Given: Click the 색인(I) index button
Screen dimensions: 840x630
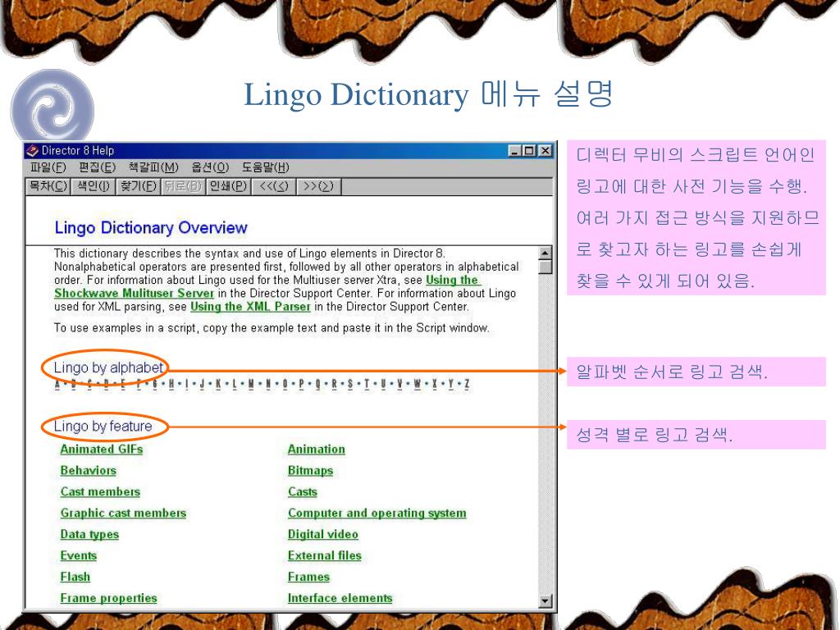Looking at the screenshot, I should coord(93,186).
